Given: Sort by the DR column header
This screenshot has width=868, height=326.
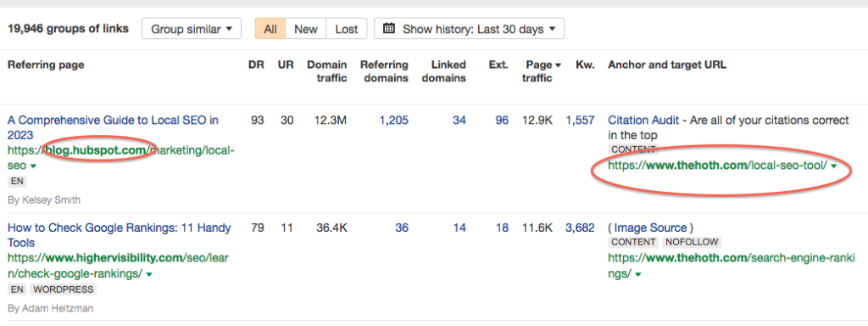Looking at the screenshot, I should tap(256, 65).
